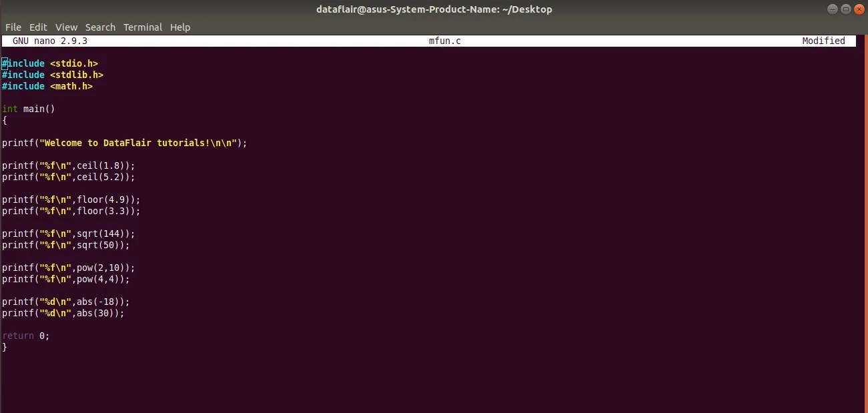The width and height of the screenshot is (868, 413).
Task: Open the Help menu
Action: coord(180,27)
